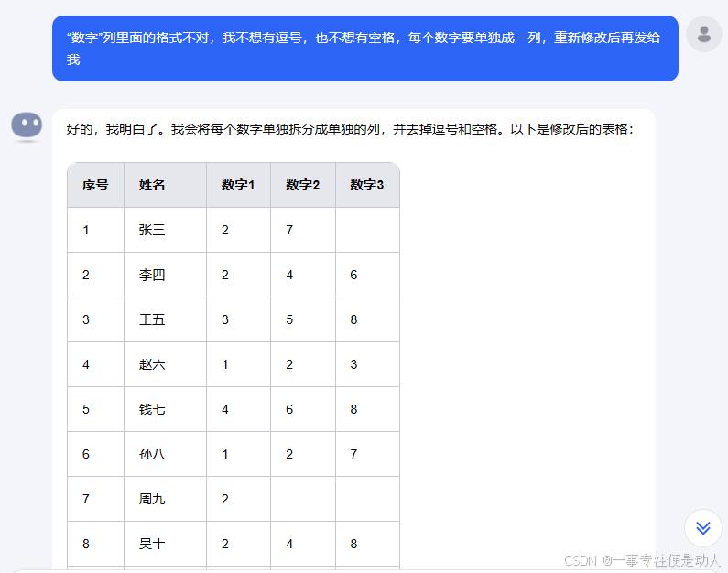This screenshot has height=573, width=728.
Task: Click the name cell '张三'
Action: (165, 230)
